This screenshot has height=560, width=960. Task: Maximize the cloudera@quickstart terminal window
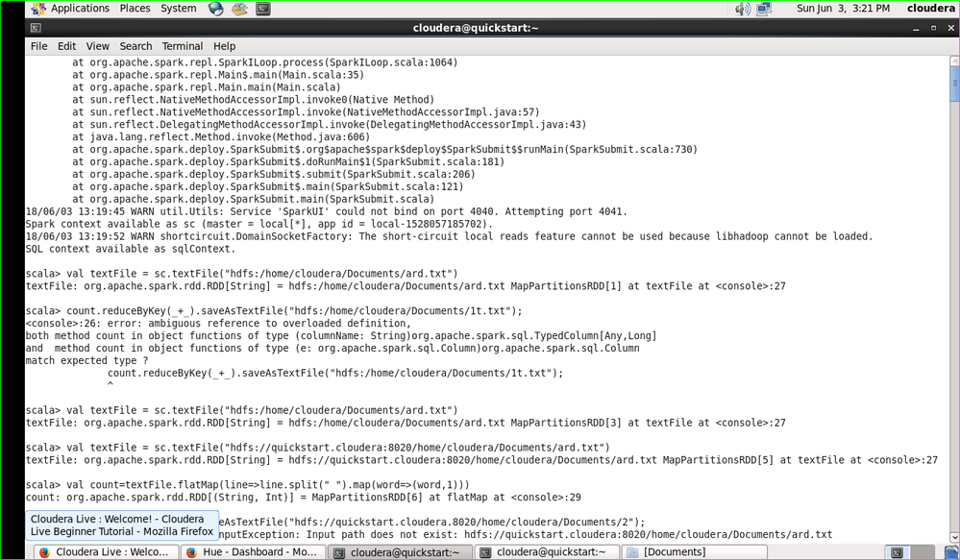[934, 28]
